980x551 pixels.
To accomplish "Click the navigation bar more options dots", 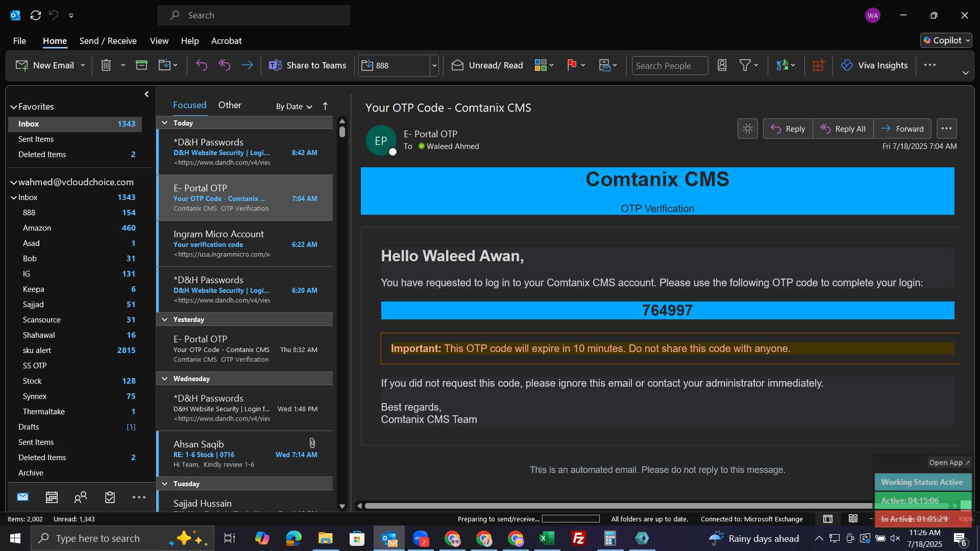I will pos(139,497).
